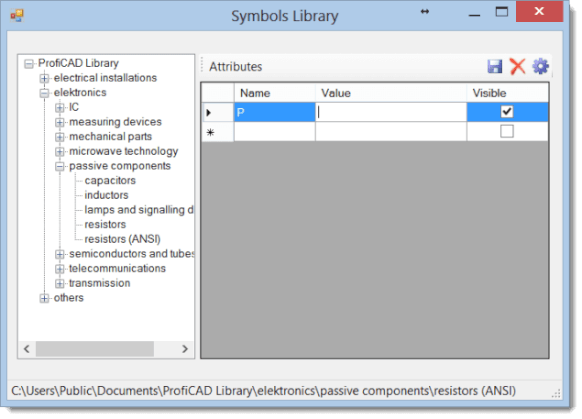Sort by the Visible column header
The width and height of the screenshot is (582, 419).
click(x=507, y=93)
